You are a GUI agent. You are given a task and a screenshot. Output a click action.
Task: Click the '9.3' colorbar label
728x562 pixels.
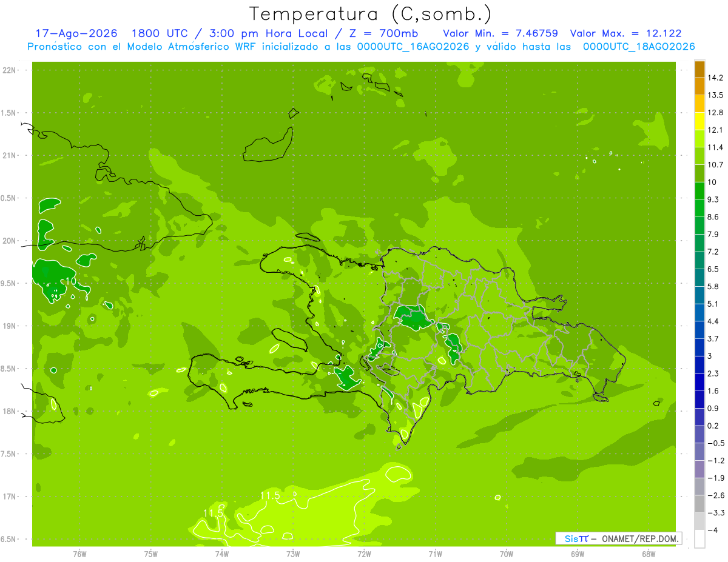coord(713,199)
